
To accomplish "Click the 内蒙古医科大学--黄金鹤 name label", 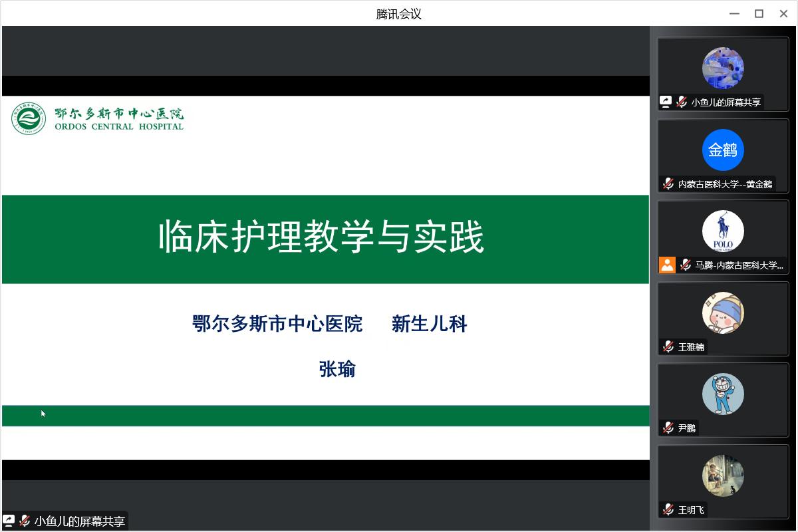I will 725,184.
